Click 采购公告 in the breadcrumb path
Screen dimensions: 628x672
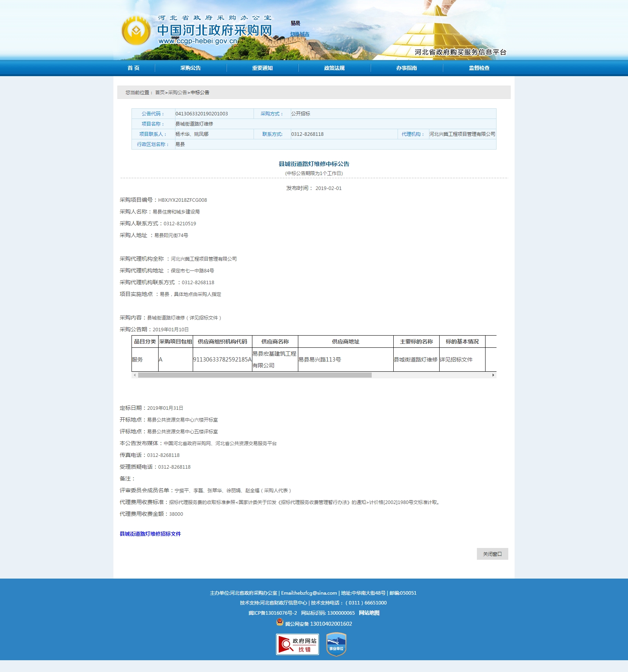177,93
